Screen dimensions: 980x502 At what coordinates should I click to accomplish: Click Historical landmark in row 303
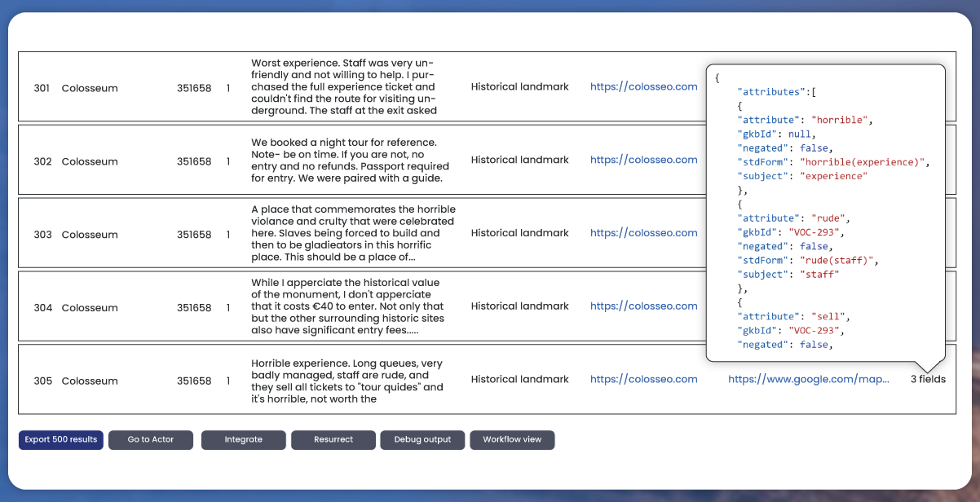(x=520, y=233)
